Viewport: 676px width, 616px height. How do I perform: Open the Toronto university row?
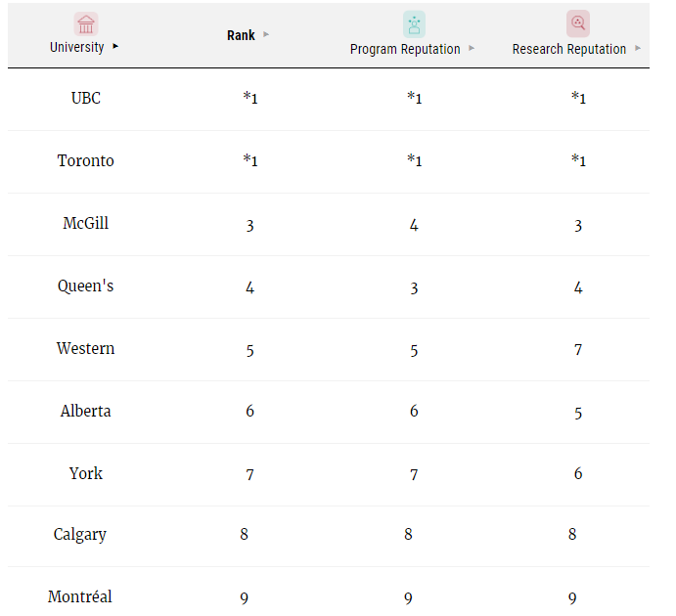pyautogui.click(x=86, y=160)
